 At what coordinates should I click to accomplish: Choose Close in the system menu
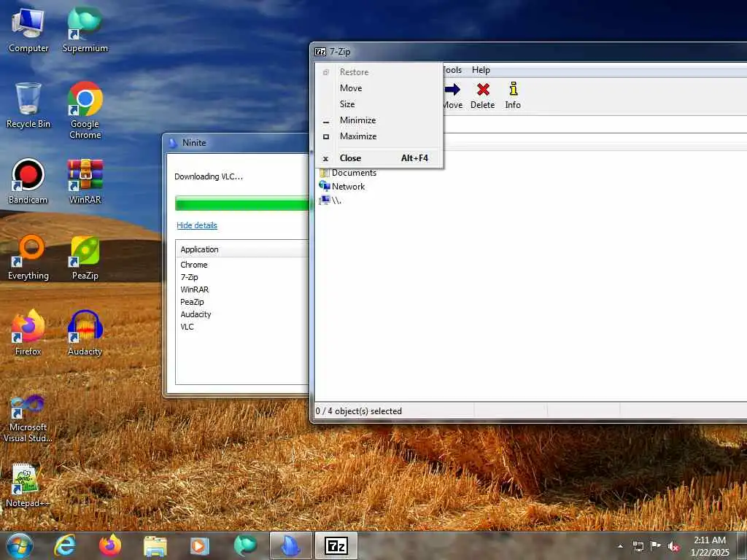click(379, 158)
